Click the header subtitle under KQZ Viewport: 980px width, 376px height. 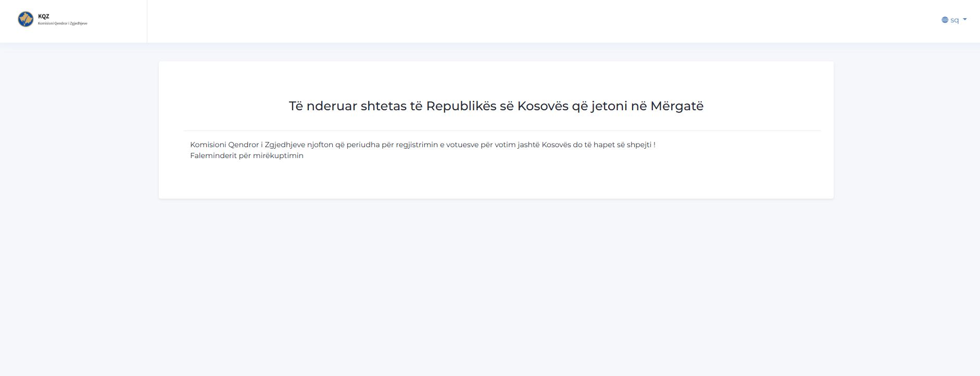click(62, 23)
